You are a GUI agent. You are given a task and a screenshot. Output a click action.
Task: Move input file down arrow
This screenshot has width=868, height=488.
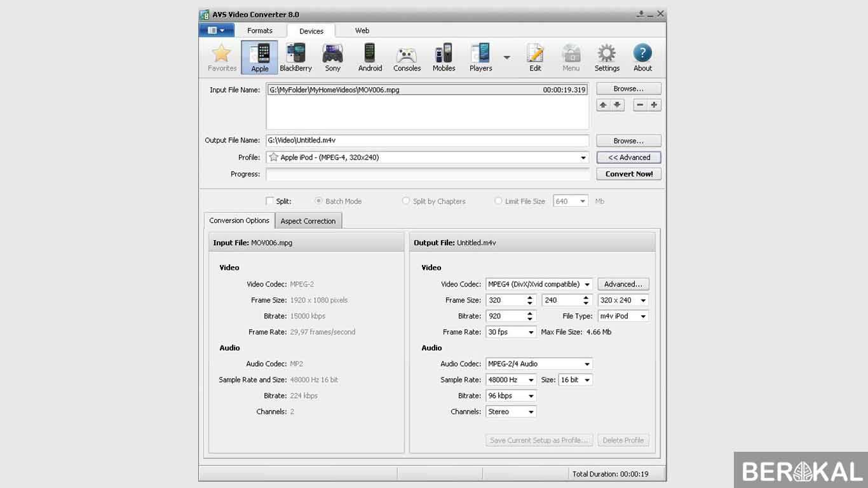coord(617,105)
